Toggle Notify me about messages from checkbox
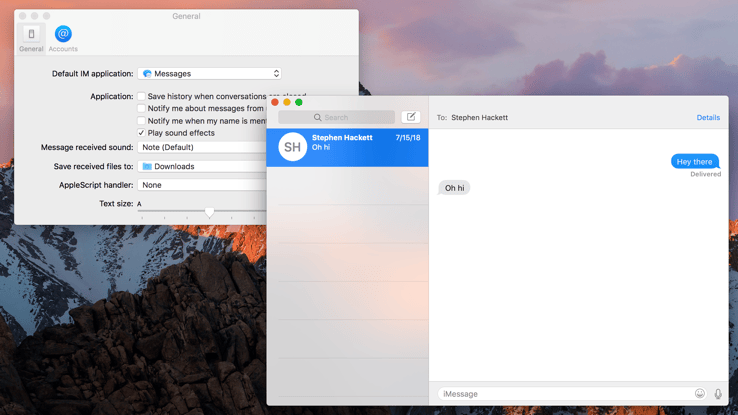 [x=141, y=108]
